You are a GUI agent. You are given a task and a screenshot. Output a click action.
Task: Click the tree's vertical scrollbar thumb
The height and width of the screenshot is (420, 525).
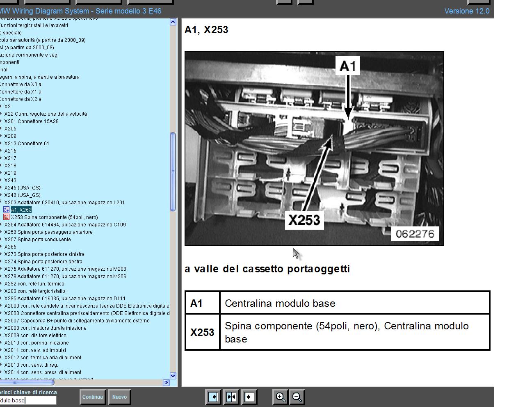173,171
